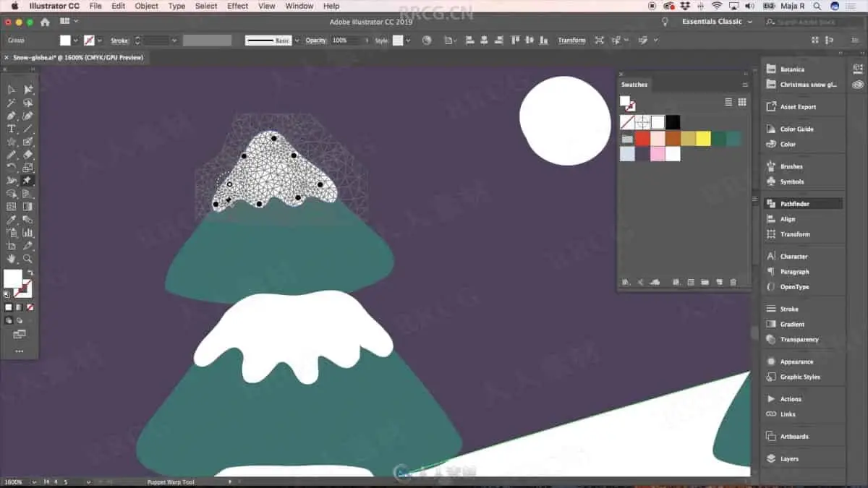Select the Puppet Warp pin tool

coord(27,181)
